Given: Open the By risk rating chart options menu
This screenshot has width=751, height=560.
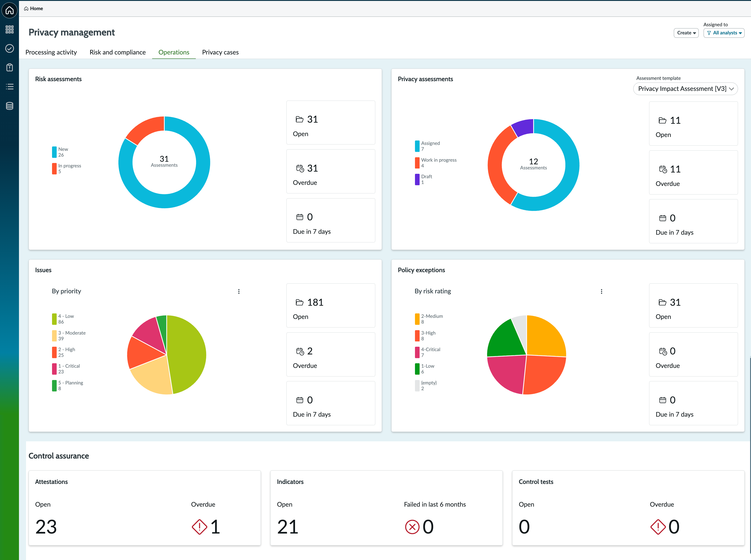Looking at the screenshot, I should click(602, 292).
